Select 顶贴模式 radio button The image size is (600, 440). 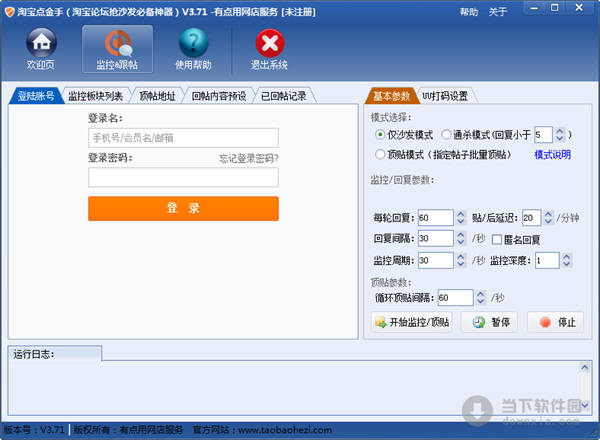(x=380, y=155)
